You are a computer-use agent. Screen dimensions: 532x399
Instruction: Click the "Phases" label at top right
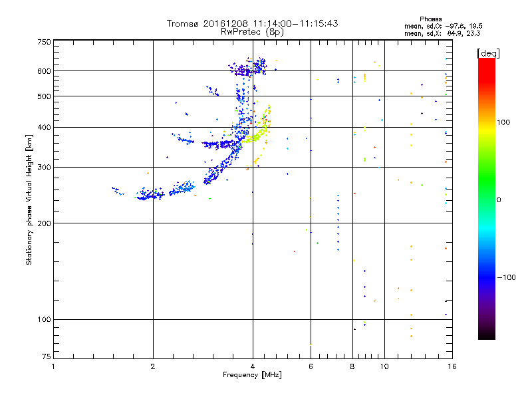(430, 19)
